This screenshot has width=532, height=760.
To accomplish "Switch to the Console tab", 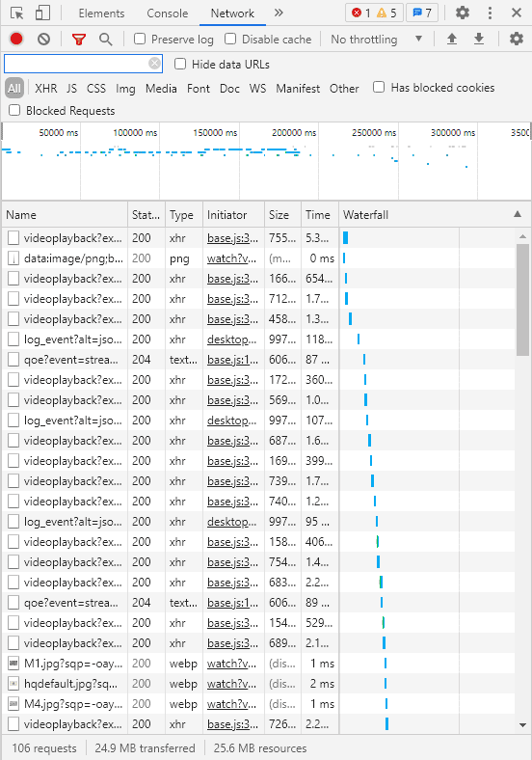I will point(167,14).
